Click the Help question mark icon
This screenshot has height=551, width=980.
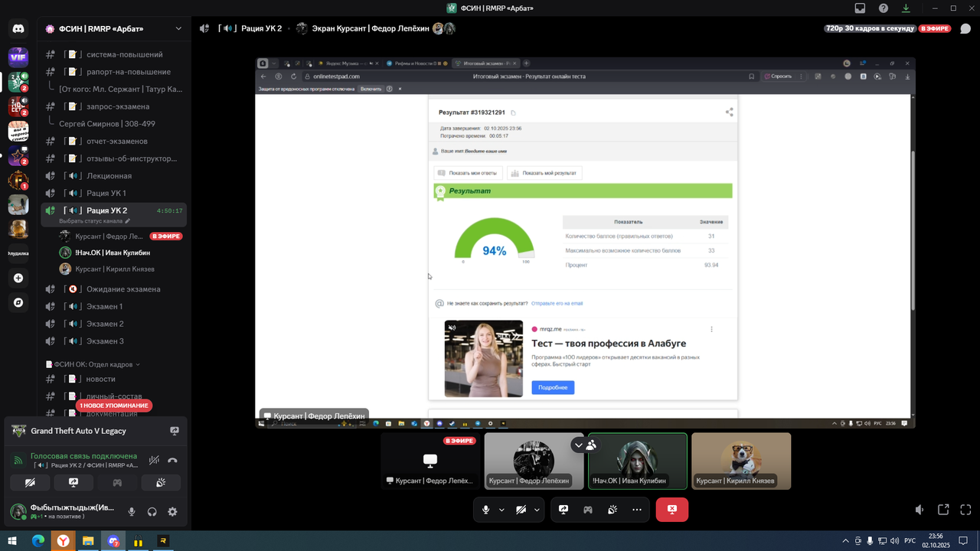click(x=884, y=8)
